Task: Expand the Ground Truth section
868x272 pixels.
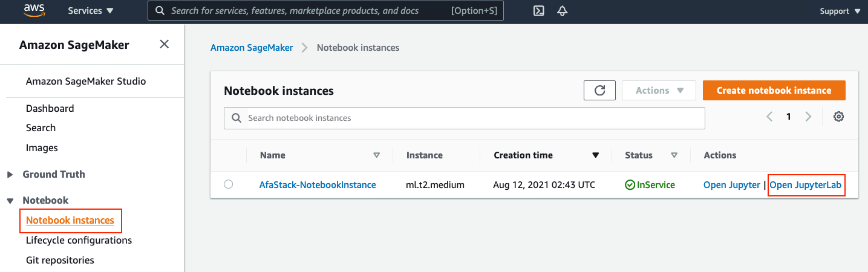Action: [x=10, y=175]
